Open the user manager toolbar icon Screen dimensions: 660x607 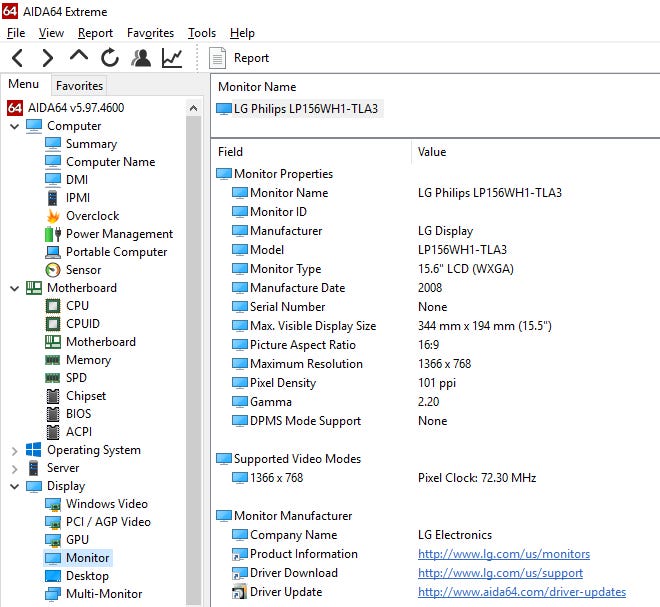(x=141, y=58)
